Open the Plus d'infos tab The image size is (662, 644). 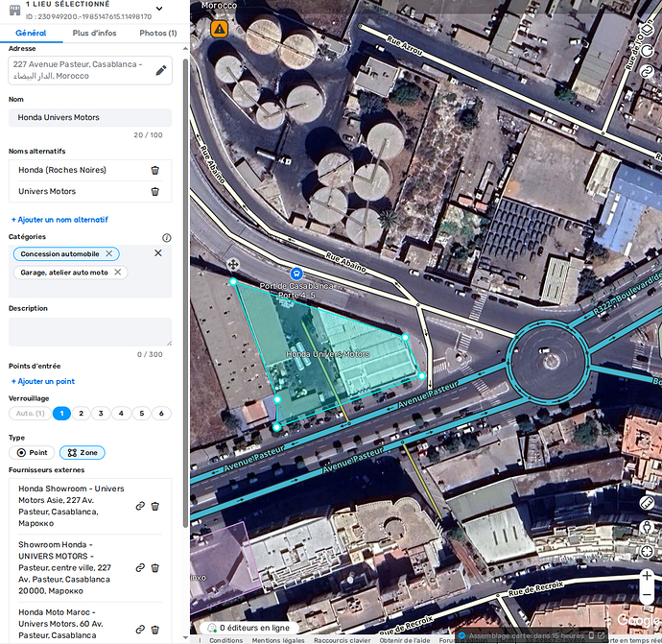[x=94, y=33]
